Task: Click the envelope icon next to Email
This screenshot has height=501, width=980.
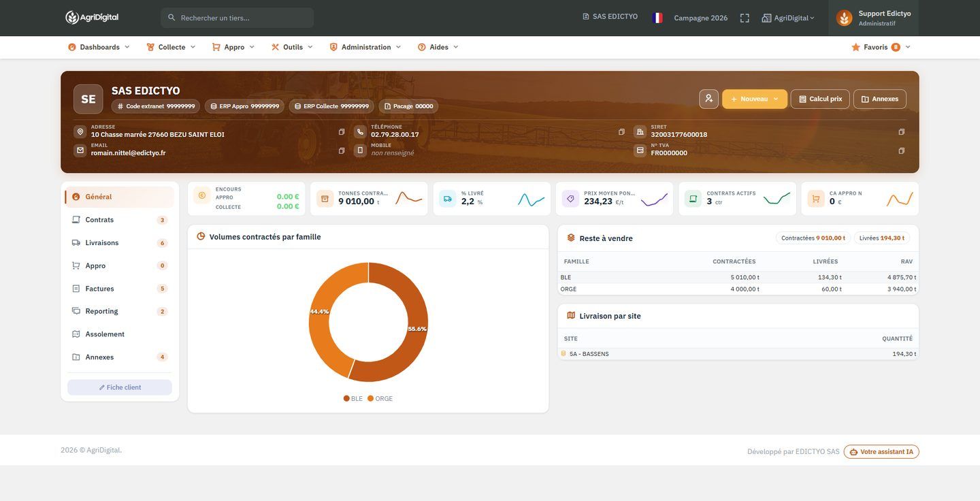Action: coord(80,150)
